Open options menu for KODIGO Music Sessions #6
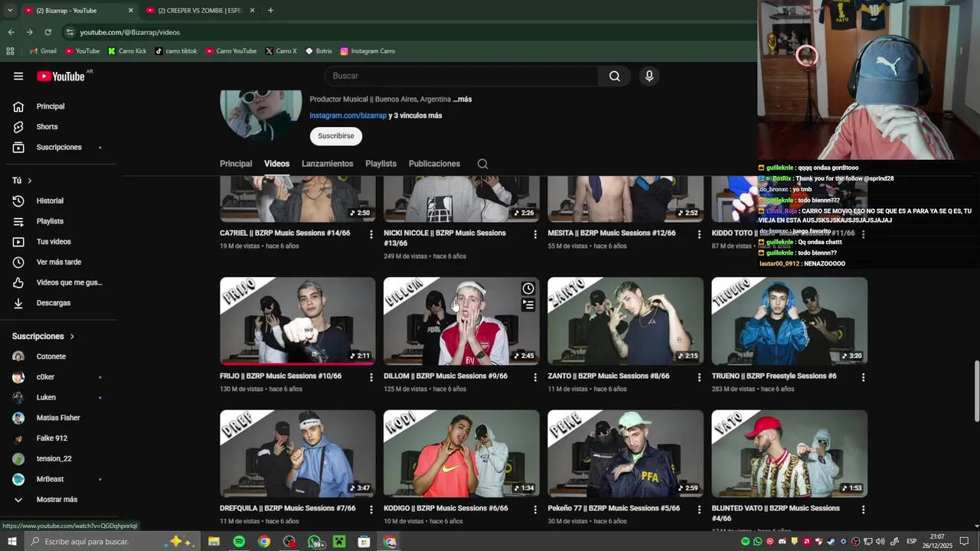980x551 pixels. pos(535,510)
